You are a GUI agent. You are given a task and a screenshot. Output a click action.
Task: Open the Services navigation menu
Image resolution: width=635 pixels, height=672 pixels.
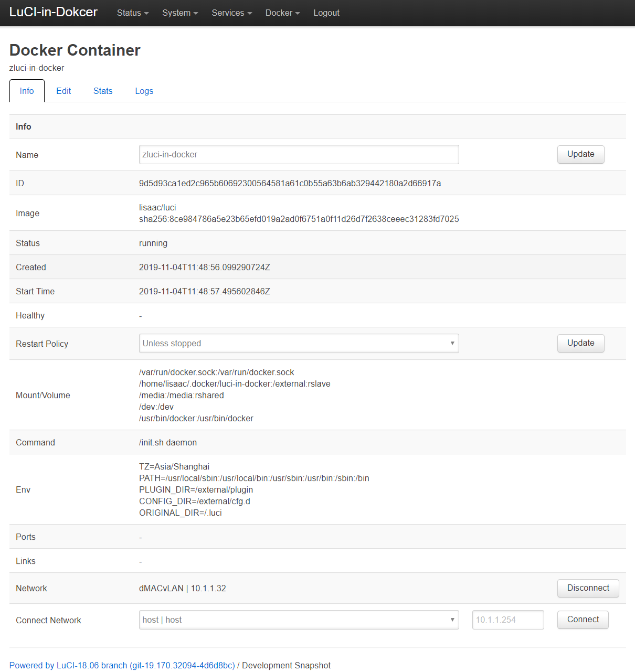coord(231,13)
